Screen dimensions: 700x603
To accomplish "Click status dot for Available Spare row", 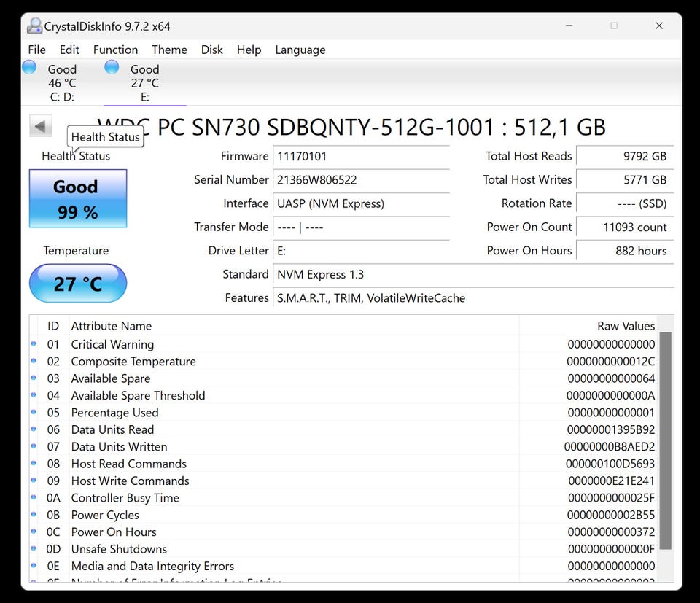I will (34, 378).
